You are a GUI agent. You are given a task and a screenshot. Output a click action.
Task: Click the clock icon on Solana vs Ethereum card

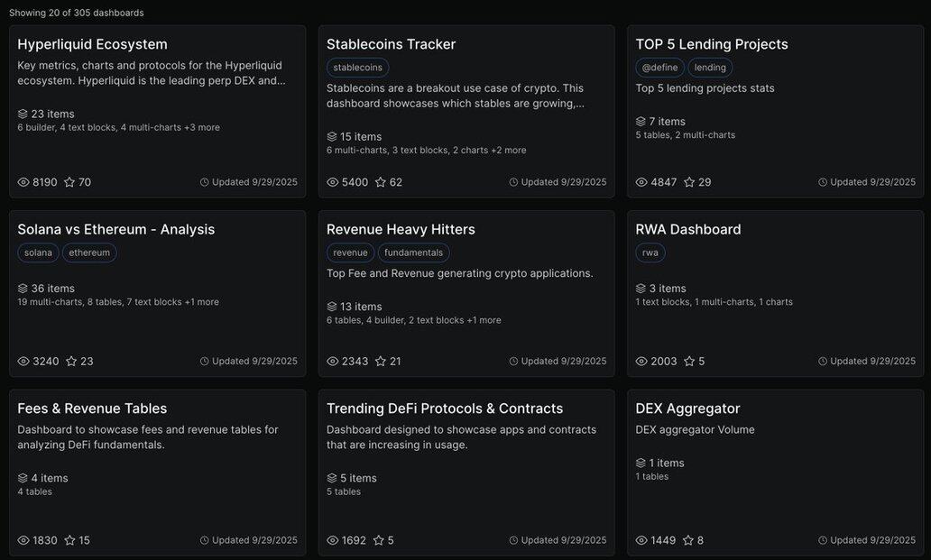(x=204, y=362)
